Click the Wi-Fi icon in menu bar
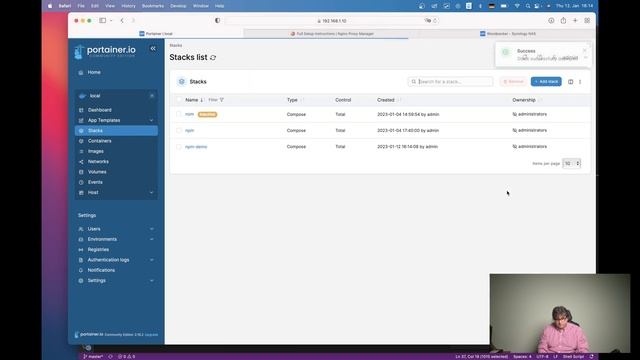Image resolution: width=640 pixels, height=360 pixels. 517,6
